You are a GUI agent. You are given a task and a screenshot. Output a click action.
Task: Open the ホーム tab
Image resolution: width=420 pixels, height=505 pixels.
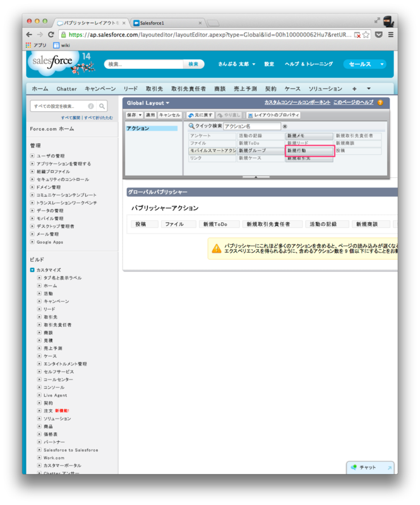click(40, 88)
